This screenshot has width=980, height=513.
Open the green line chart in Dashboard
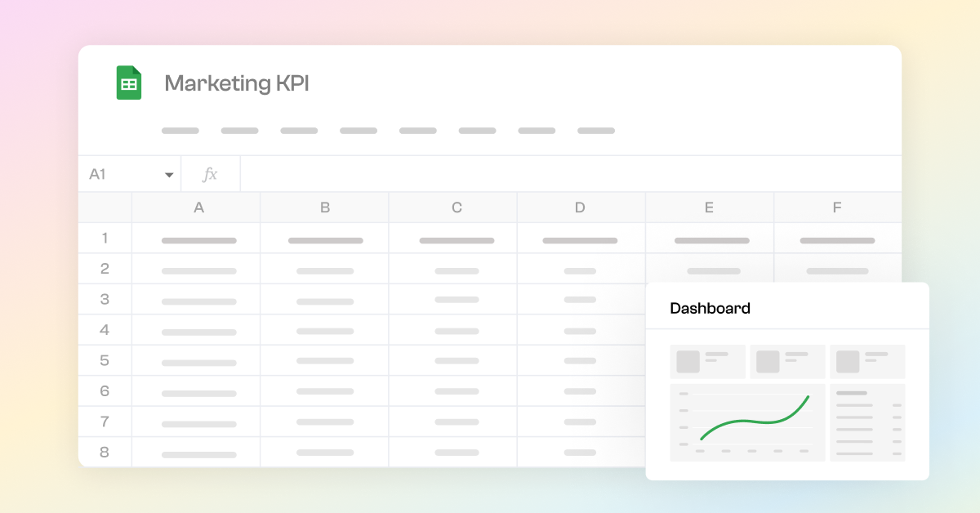[747, 422]
